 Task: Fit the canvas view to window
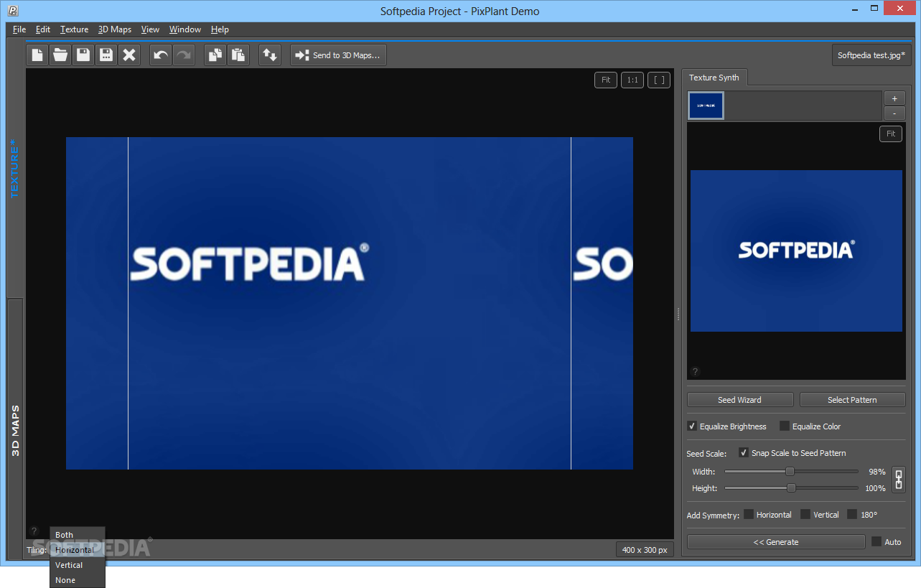point(606,80)
